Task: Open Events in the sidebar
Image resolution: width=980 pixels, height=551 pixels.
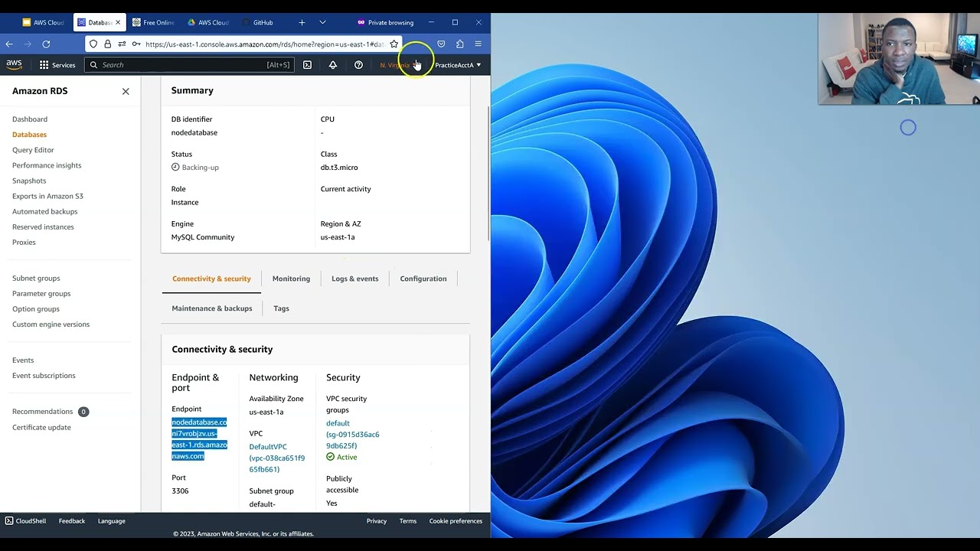Action: coord(23,360)
